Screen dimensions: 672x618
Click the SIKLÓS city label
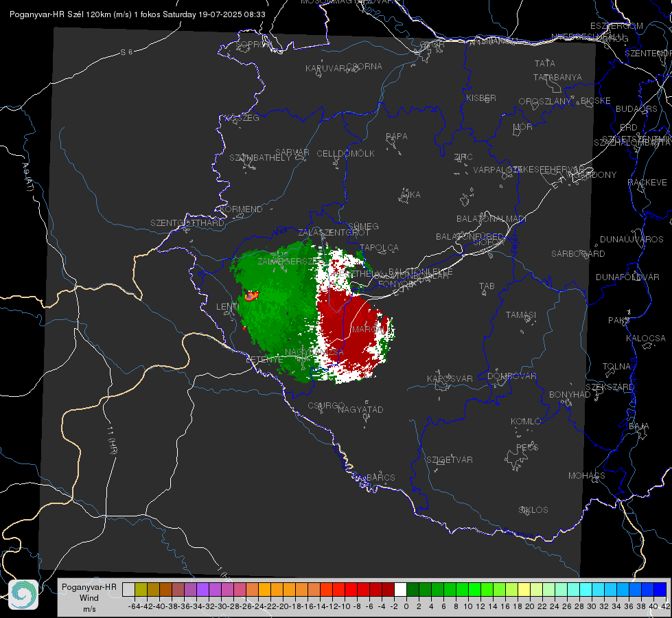(533, 510)
